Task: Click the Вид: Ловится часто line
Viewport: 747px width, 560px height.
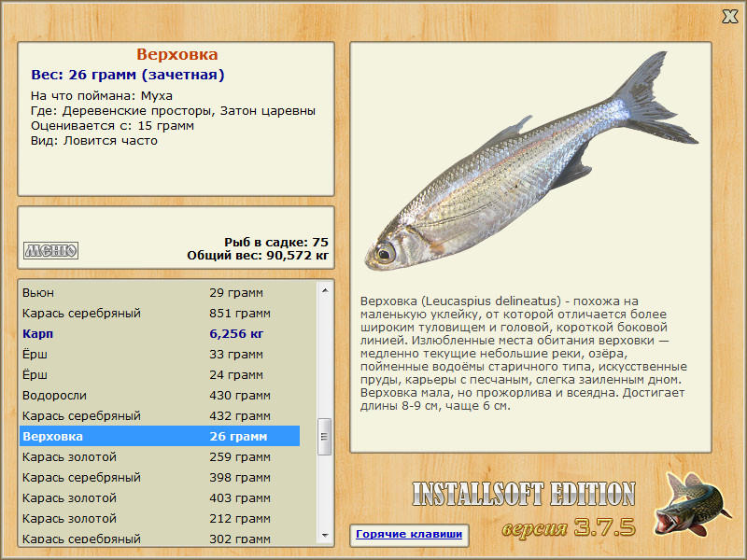Action: (x=94, y=141)
